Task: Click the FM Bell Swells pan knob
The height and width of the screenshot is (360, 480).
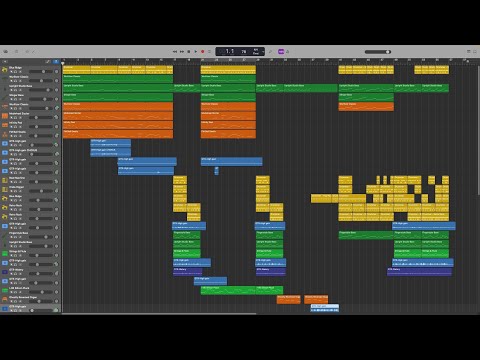Action: 56,136
